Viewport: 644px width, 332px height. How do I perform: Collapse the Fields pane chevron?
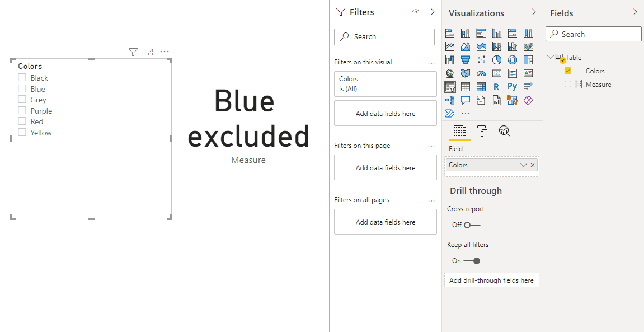(x=636, y=12)
